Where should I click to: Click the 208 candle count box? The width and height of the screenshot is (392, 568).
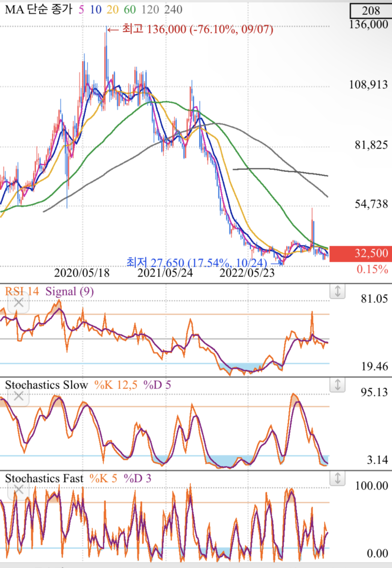tap(370, 11)
